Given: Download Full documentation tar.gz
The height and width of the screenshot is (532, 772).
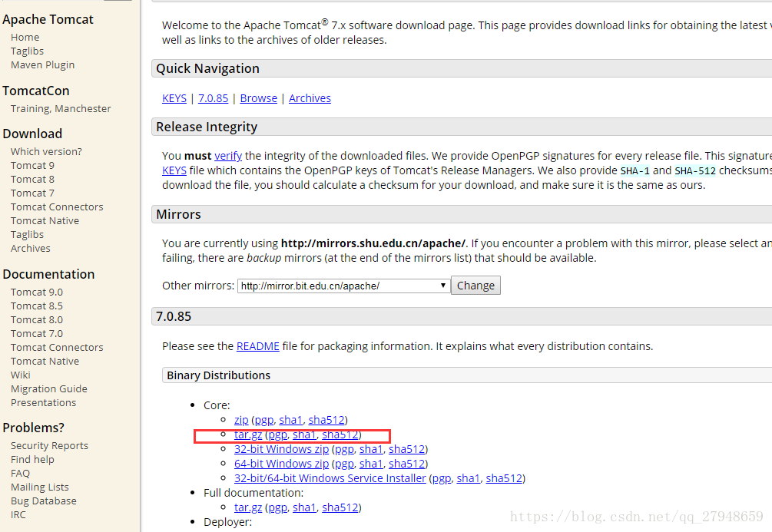Looking at the screenshot, I should [248, 508].
